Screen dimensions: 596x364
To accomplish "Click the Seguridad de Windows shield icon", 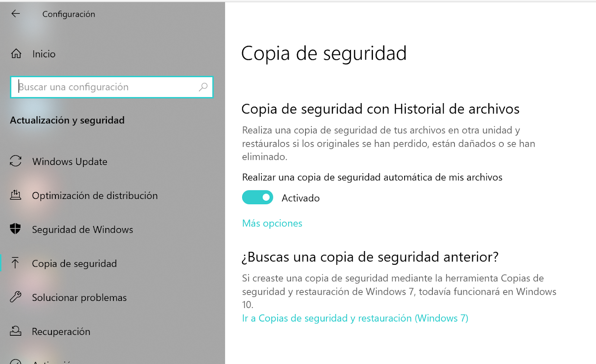I will point(15,230).
